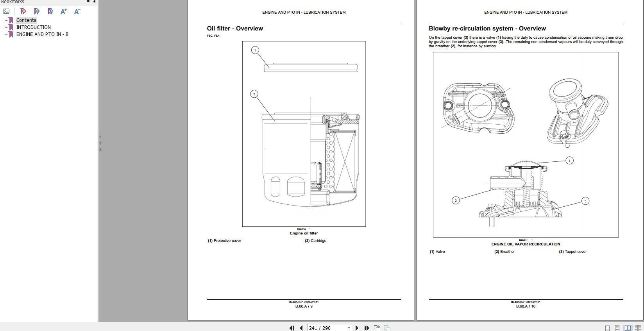Switch to continuous facing pages layout

pos(638,328)
